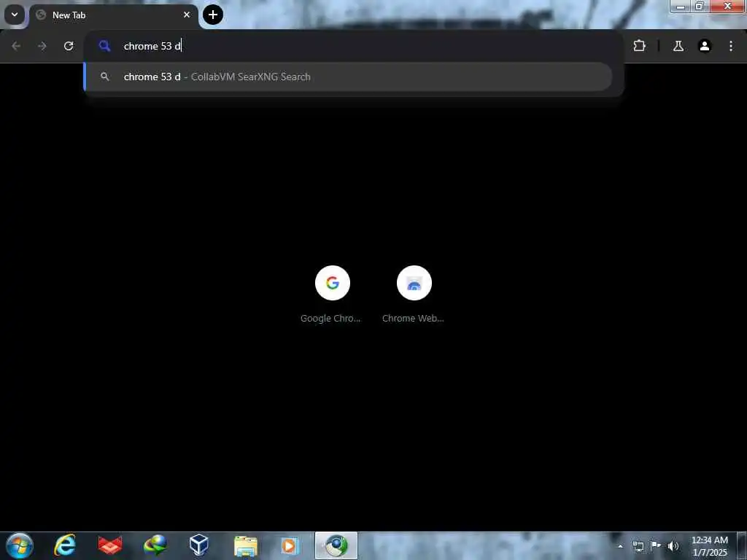Launch Internet Explorer from taskbar
The width and height of the screenshot is (747, 560).
click(x=65, y=545)
